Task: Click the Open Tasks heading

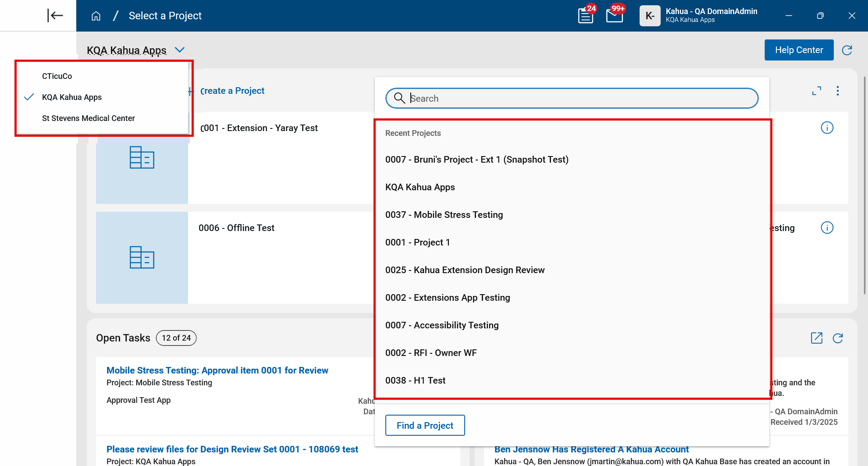Action: (123, 338)
